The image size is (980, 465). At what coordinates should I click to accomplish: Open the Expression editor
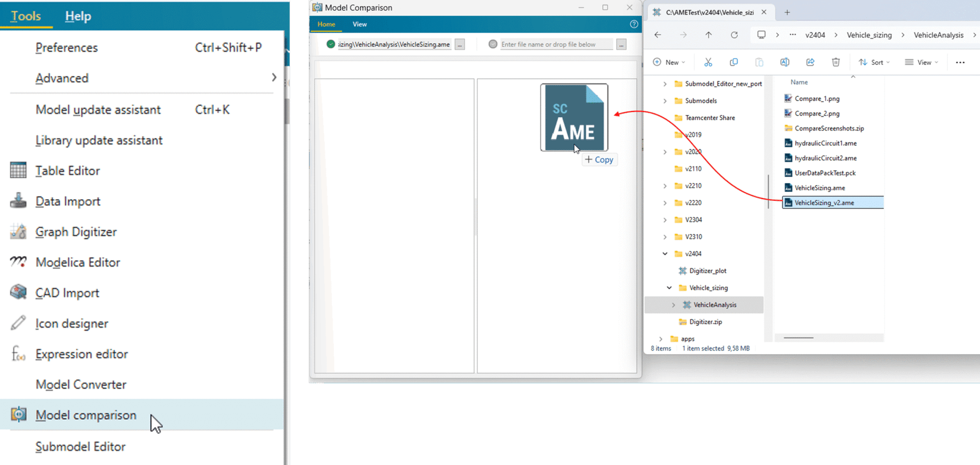coord(81,355)
